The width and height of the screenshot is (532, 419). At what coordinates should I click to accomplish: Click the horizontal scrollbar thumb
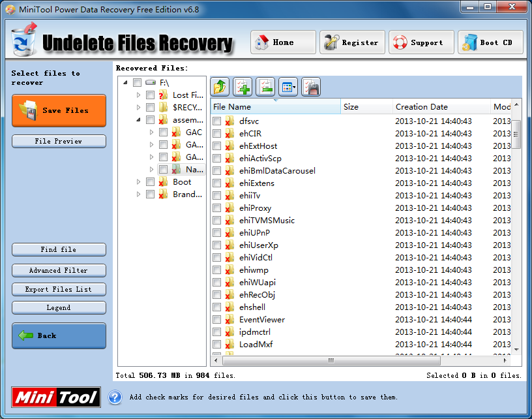[x=331, y=360]
